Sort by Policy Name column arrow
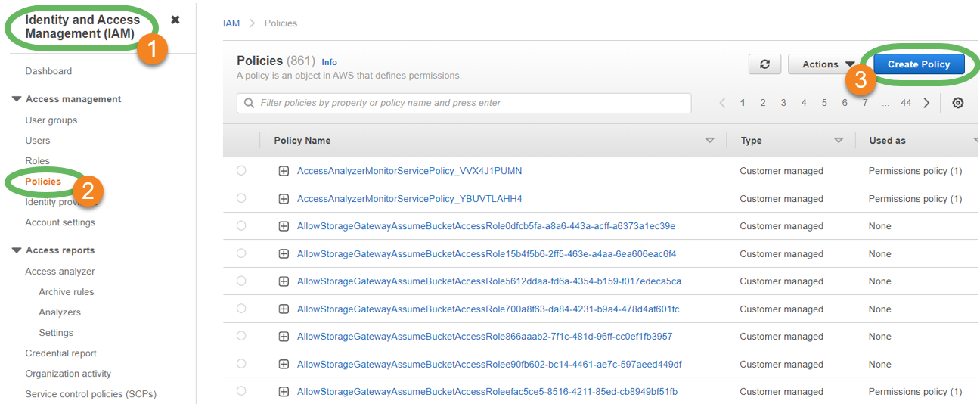The height and width of the screenshot is (404, 980). tap(709, 141)
